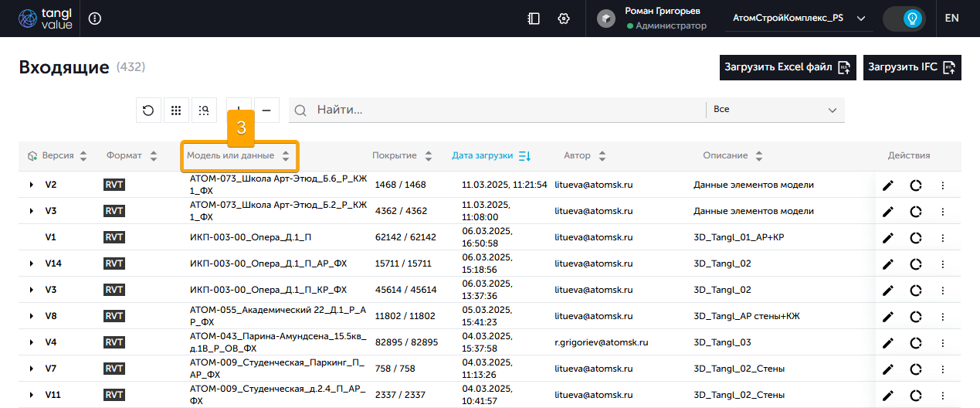Screen dimensions: 980x408
Task: Click Загрузить Excel файл button
Action: (788, 67)
